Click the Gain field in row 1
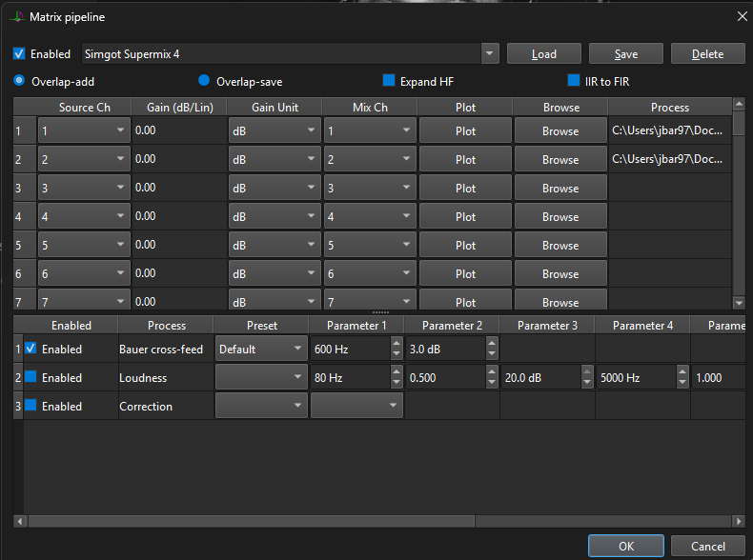Viewport: 753px width, 560px height. point(178,130)
